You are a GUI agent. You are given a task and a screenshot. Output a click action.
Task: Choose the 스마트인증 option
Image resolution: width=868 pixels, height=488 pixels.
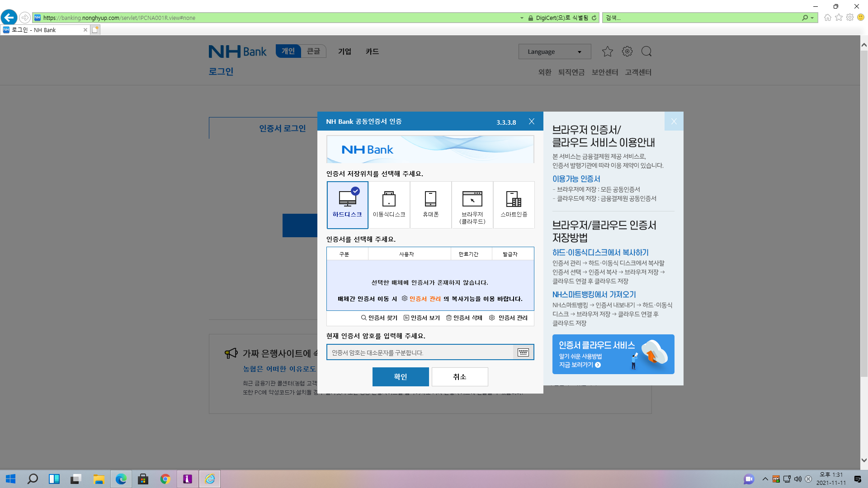[514, 205]
